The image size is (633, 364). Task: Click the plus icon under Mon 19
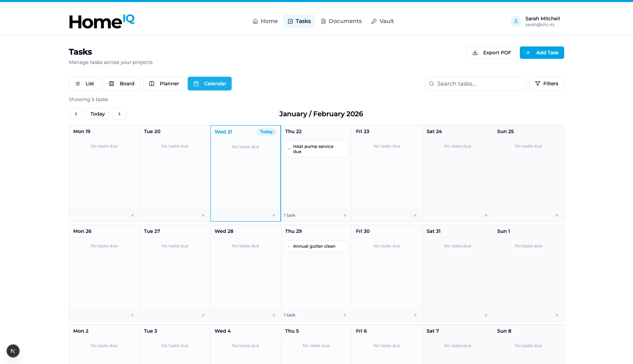pos(132,215)
